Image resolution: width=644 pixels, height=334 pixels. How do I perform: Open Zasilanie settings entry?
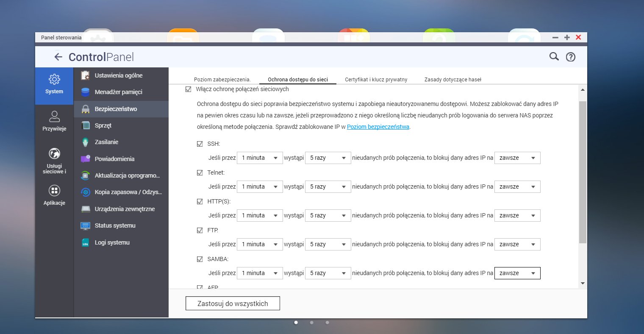click(121, 142)
